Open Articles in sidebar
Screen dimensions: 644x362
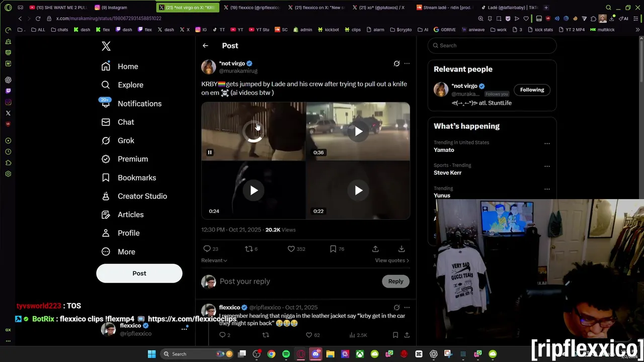pos(122,215)
